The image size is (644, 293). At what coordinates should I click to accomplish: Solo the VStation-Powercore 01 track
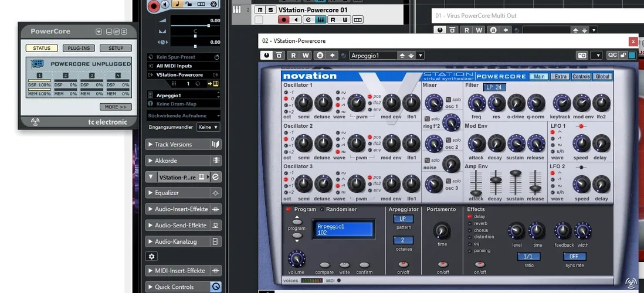[x=270, y=10]
